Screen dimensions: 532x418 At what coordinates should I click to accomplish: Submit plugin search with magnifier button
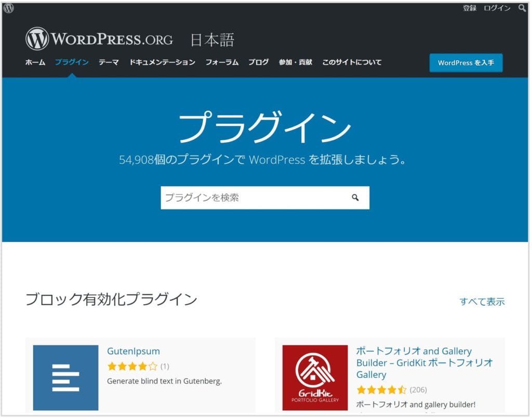pos(355,198)
